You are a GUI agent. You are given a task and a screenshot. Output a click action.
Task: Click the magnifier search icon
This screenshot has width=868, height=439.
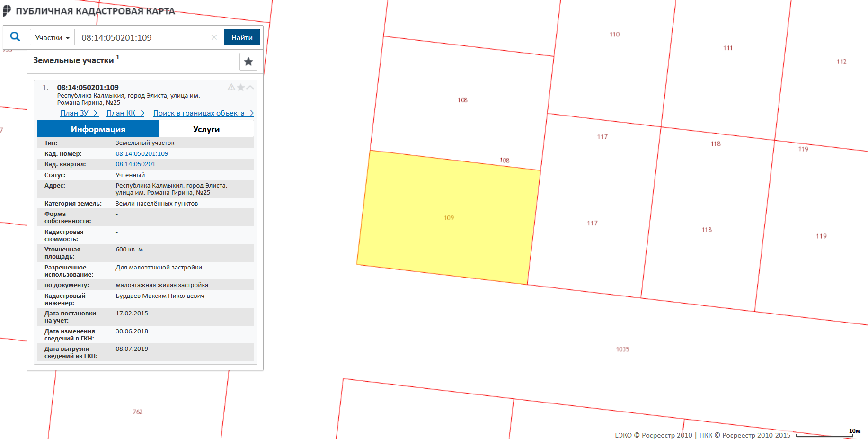click(x=15, y=37)
